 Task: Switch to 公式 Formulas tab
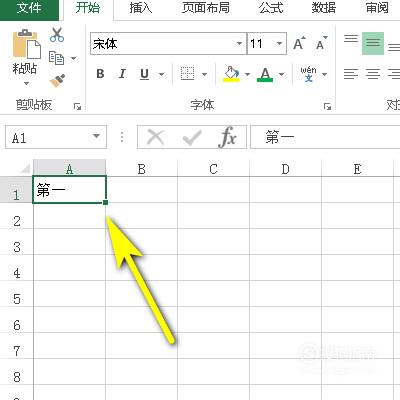pos(271,8)
